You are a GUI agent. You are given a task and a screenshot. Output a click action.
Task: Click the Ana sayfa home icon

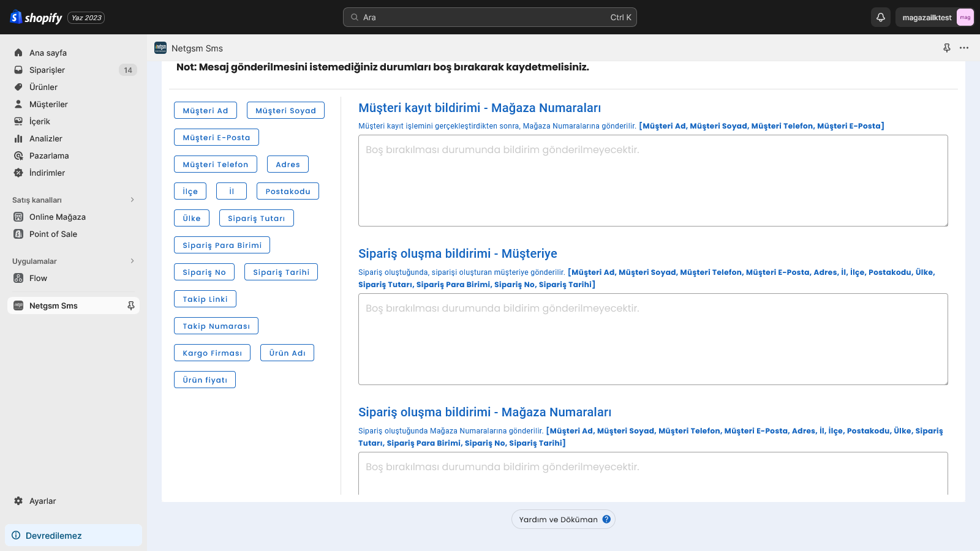click(18, 53)
